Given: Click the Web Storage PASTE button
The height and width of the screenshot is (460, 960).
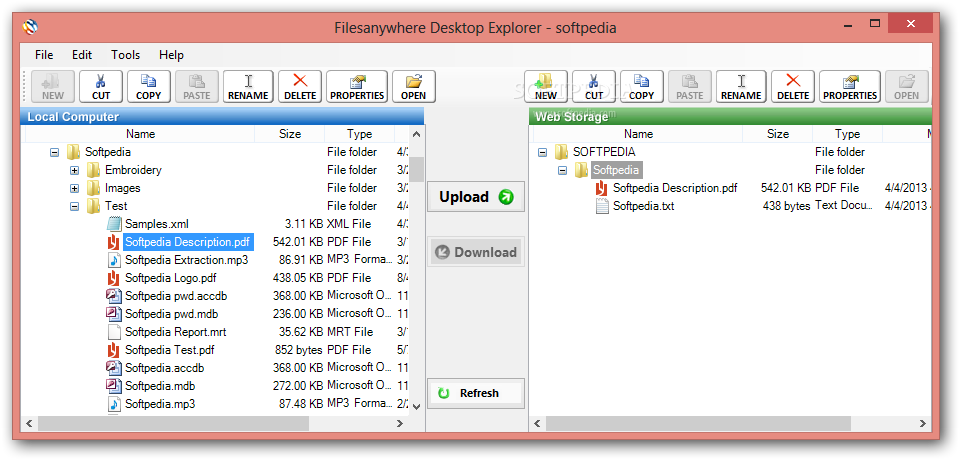Looking at the screenshot, I should pos(690,86).
